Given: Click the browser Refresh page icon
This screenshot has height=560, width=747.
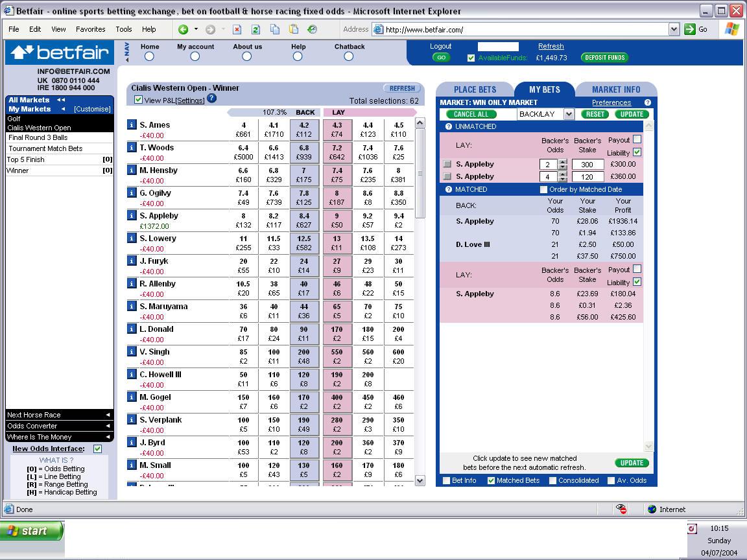Looking at the screenshot, I should click(256, 30).
